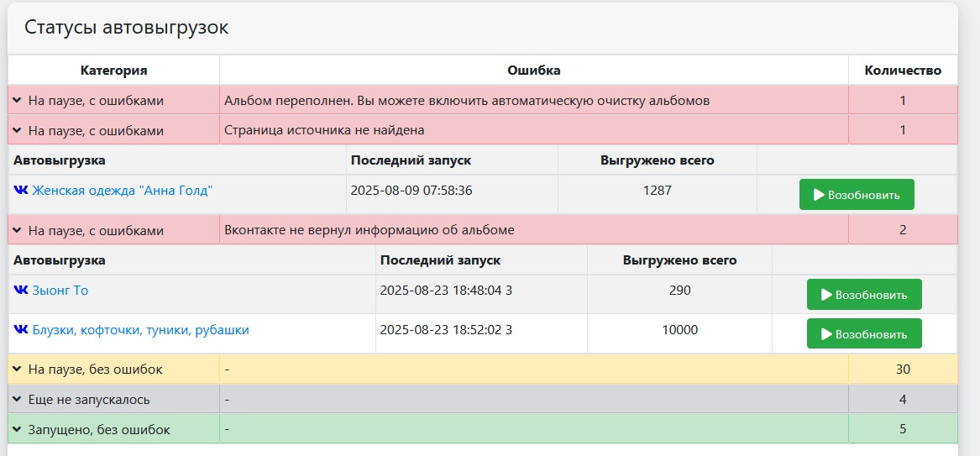Open the Блузки, кофточки, туники, рубашки link

(140, 330)
